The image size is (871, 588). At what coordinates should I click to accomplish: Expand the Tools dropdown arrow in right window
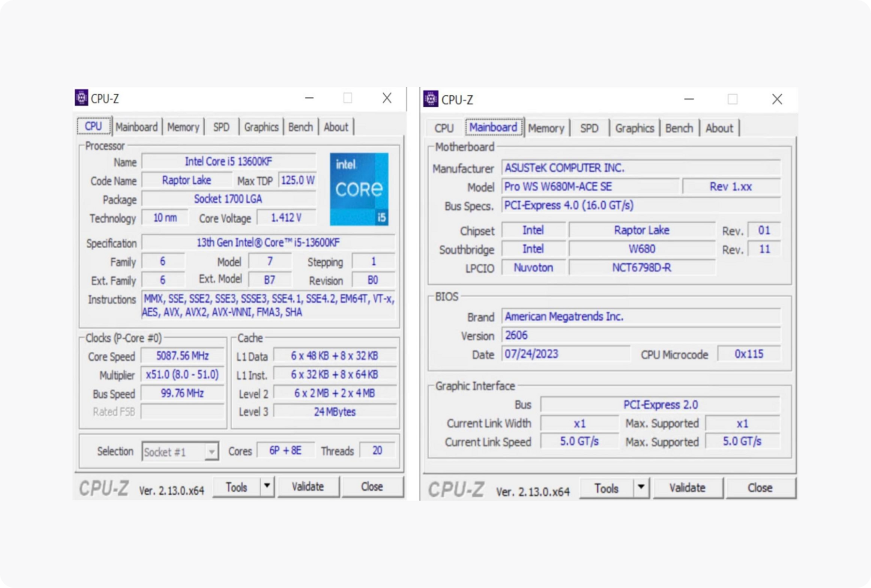641,487
